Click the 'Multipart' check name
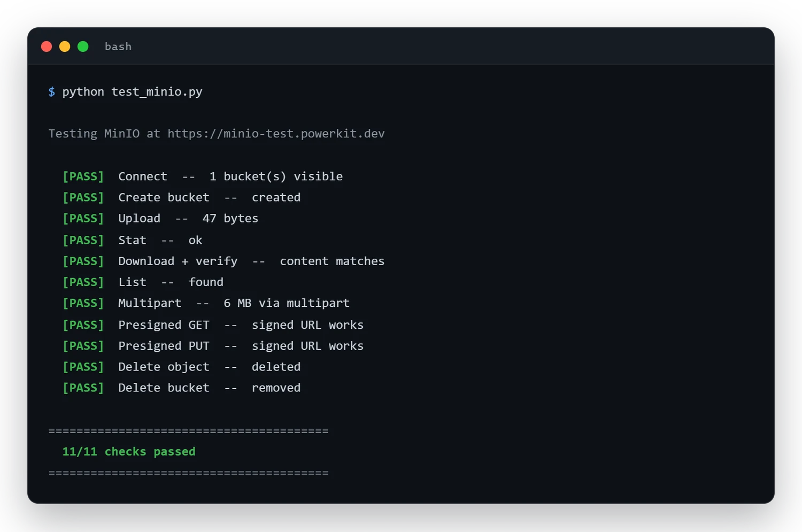The height and width of the screenshot is (532, 802). tap(150, 303)
